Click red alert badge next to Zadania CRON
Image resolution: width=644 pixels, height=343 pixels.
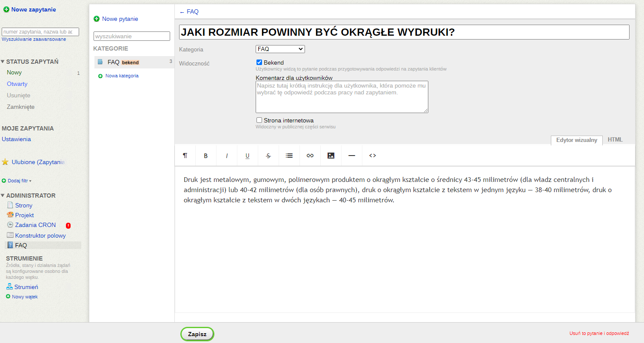click(68, 225)
